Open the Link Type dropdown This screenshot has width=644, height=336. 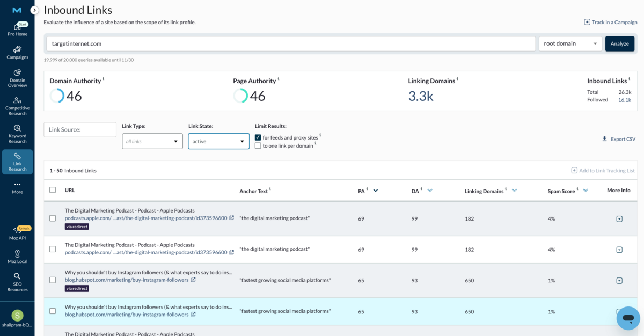tap(152, 141)
